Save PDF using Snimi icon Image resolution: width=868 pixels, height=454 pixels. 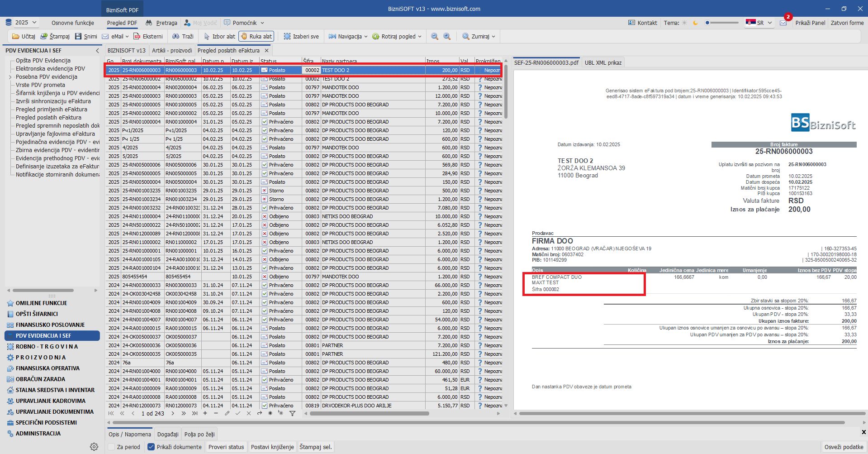point(78,36)
